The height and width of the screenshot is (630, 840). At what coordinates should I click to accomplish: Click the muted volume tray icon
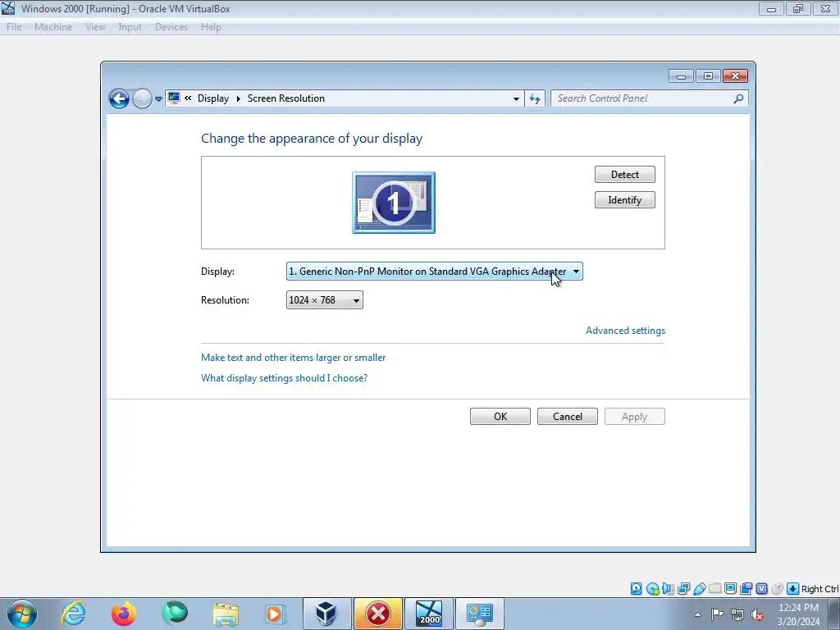pos(757,614)
